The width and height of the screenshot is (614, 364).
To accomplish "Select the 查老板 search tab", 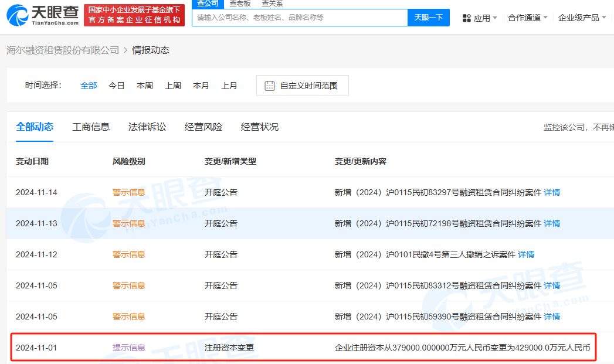I will click(240, 4).
